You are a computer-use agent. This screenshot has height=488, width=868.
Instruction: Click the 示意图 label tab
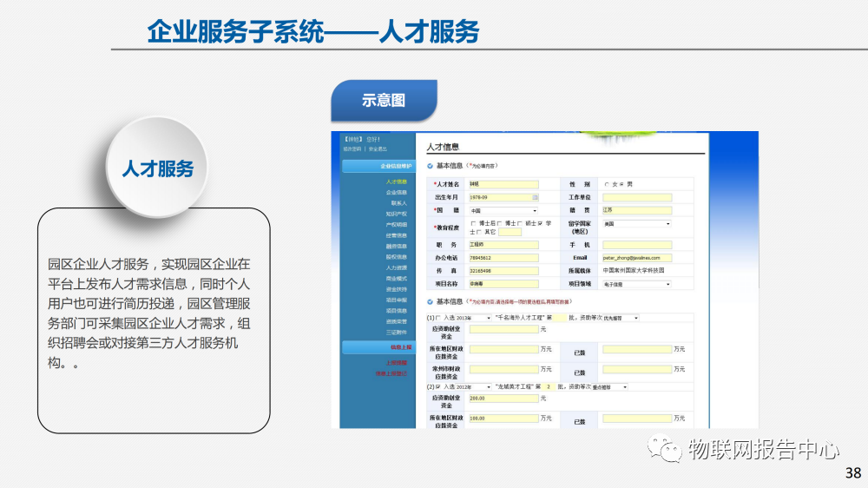385,100
